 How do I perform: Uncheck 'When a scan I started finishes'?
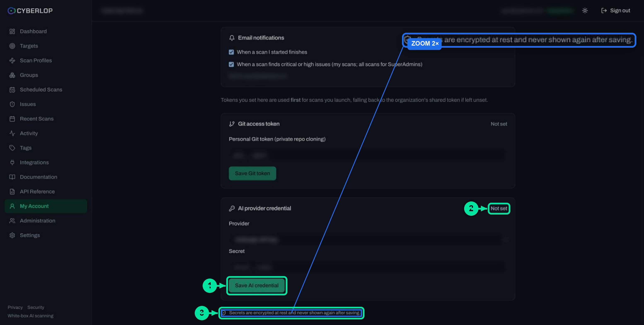pos(231,52)
